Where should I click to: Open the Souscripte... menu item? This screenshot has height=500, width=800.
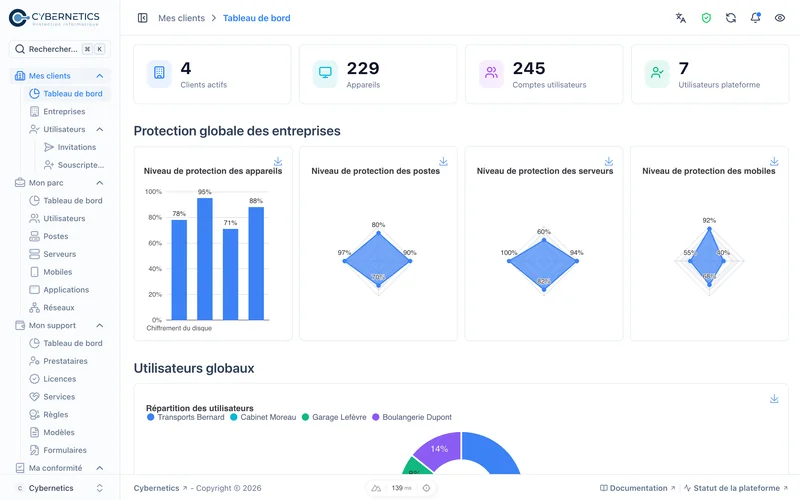point(74,165)
